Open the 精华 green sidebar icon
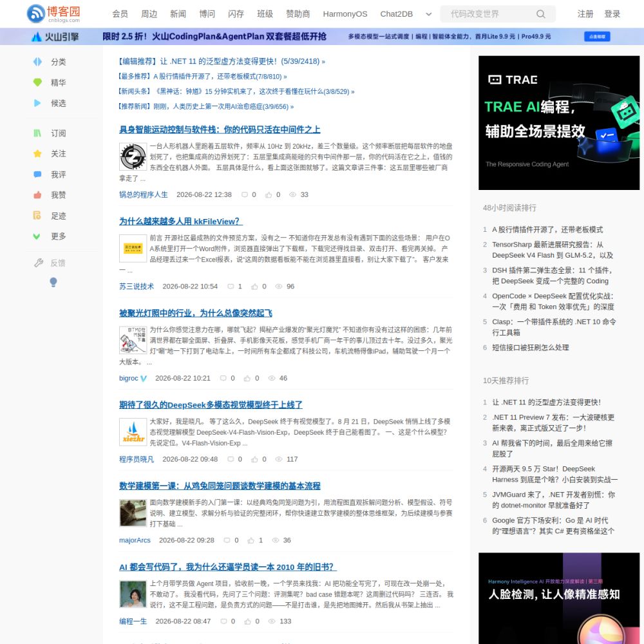The image size is (644, 644). [37, 82]
